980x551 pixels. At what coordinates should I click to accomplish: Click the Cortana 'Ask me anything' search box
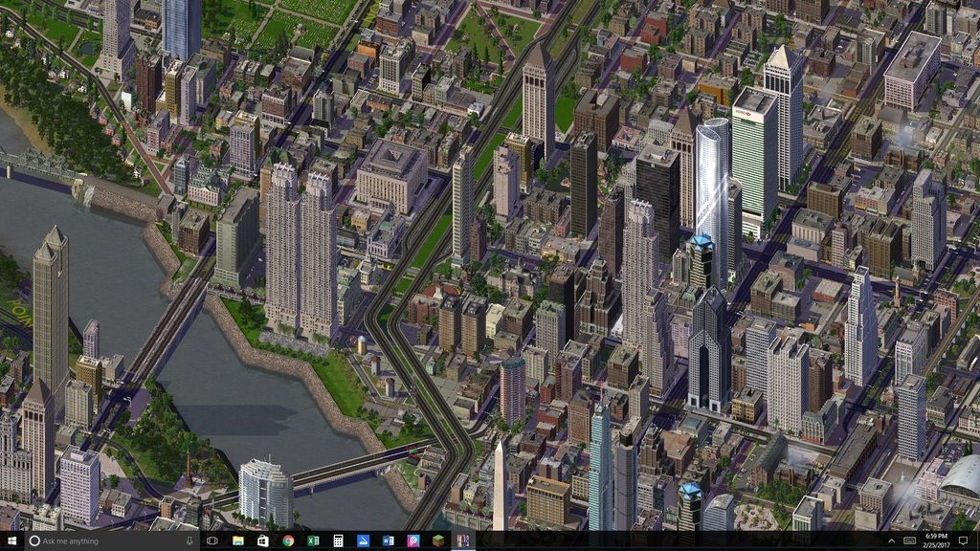[x=113, y=541]
